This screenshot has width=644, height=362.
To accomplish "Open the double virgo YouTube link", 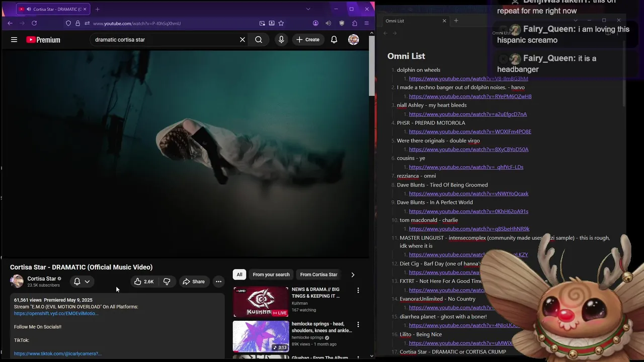I will (468, 149).
